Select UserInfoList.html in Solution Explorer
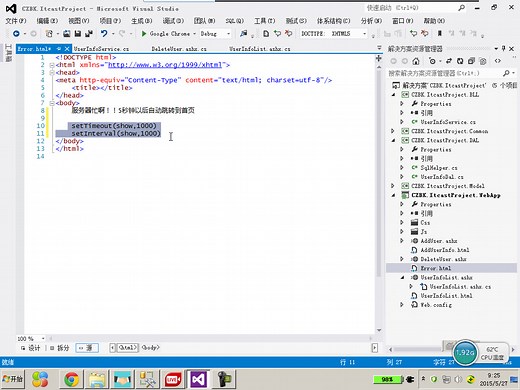This screenshot has width=520, height=390. point(446,296)
